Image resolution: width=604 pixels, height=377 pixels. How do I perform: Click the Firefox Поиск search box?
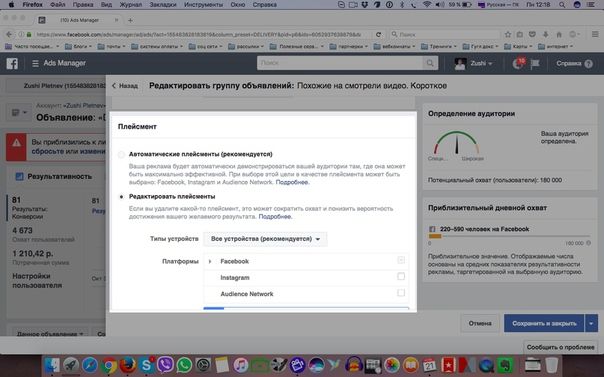pyautogui.click(x=444, y=35)
